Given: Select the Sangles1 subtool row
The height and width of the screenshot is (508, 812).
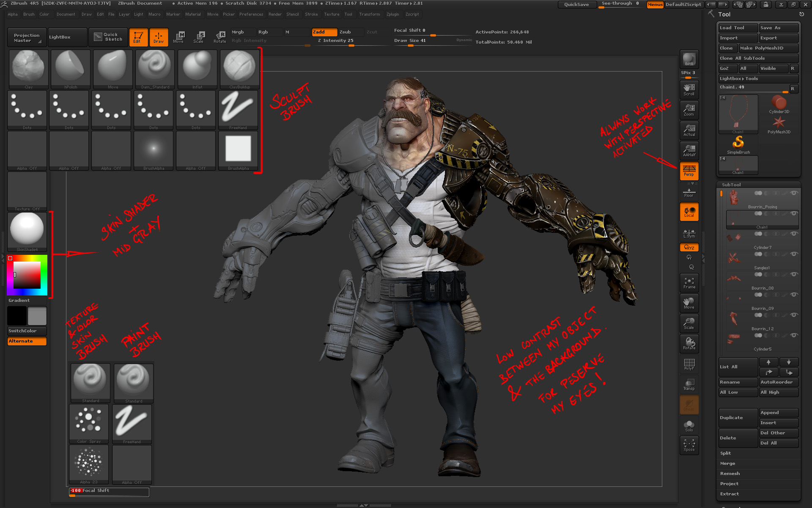Looking at the screenshot, I should [762, 261].
